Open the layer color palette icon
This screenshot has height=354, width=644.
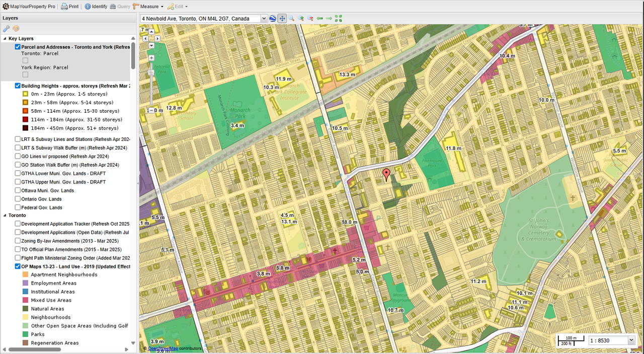point(16,29)
